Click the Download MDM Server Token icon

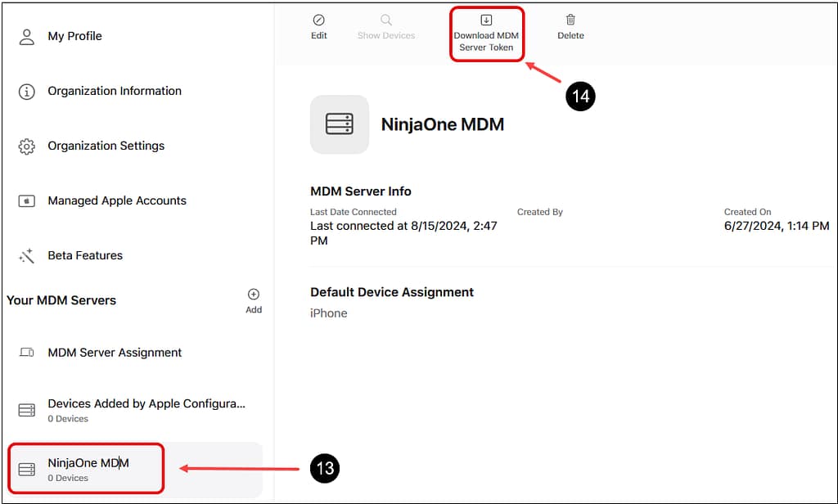486,20
